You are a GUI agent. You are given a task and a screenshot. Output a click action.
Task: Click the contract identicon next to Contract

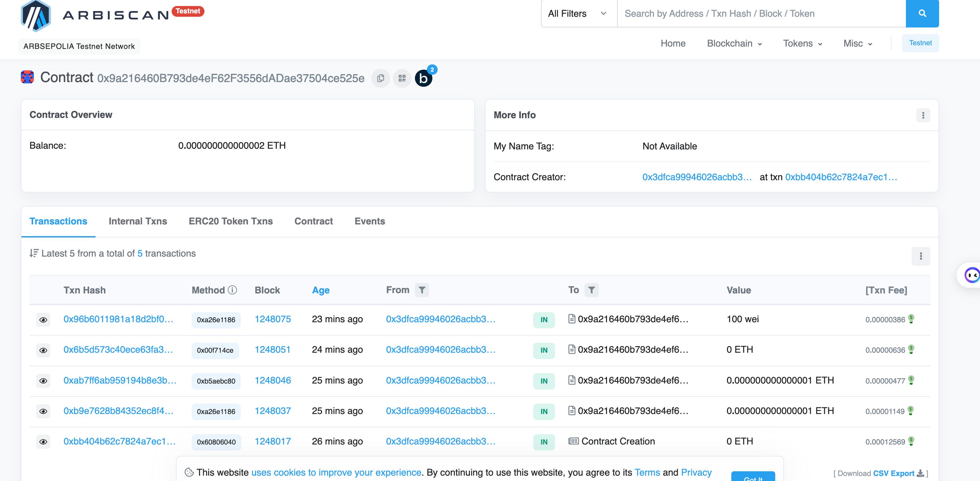coord(27,77)
